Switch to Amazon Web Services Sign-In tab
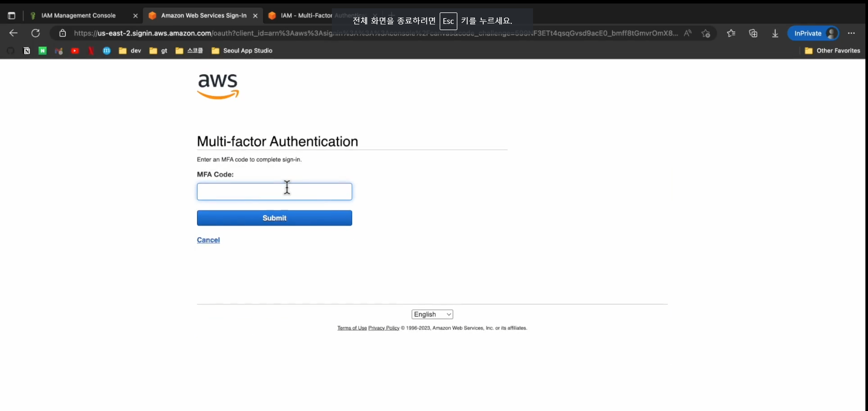The image size is (868, 411). [203, 16]
